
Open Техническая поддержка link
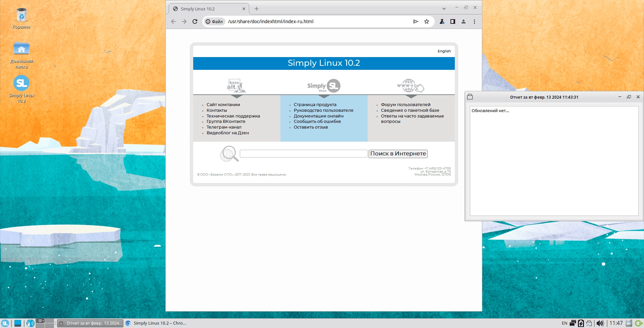click(233, 116)
